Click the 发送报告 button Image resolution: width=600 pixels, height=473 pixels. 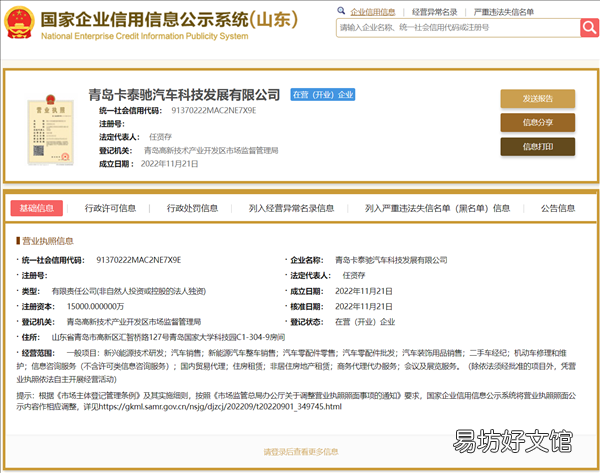(538, 99)
